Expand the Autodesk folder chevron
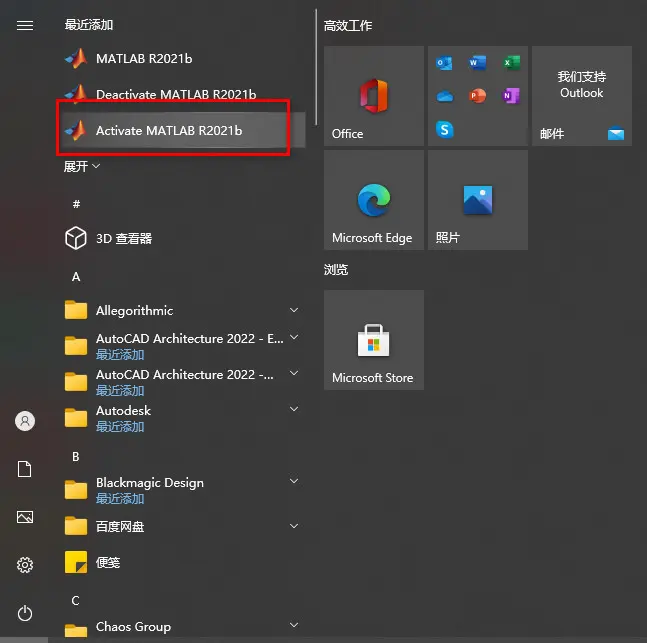Screen dimensions: 647x643 tap(294, 409)
